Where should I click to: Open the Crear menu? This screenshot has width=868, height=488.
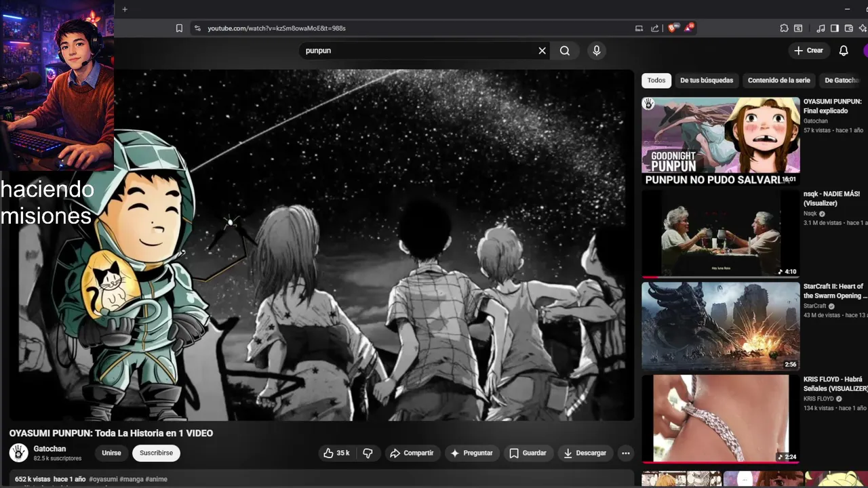(809, 51)
